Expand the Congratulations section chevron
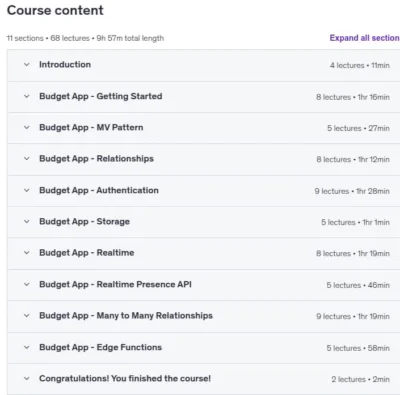This screenshot has height=395, width=400. click(x=27, y=379)
